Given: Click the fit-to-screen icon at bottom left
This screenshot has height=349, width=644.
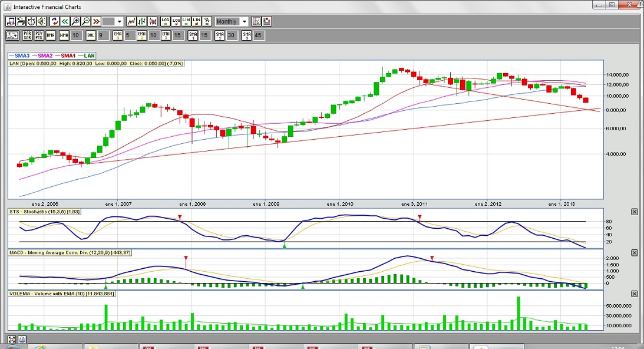Looking at the screenshot, I should coord(12,339).
